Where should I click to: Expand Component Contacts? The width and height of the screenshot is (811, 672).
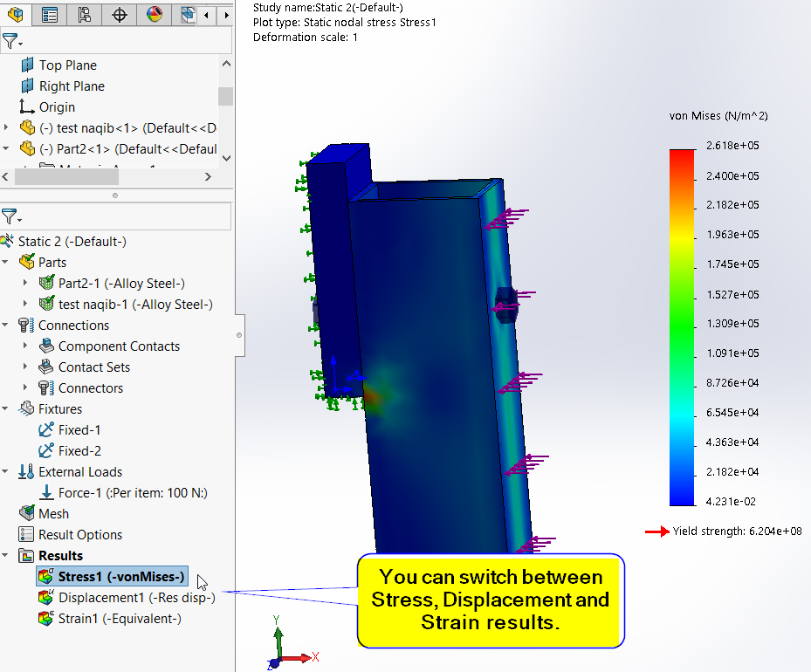click(24, 346)
